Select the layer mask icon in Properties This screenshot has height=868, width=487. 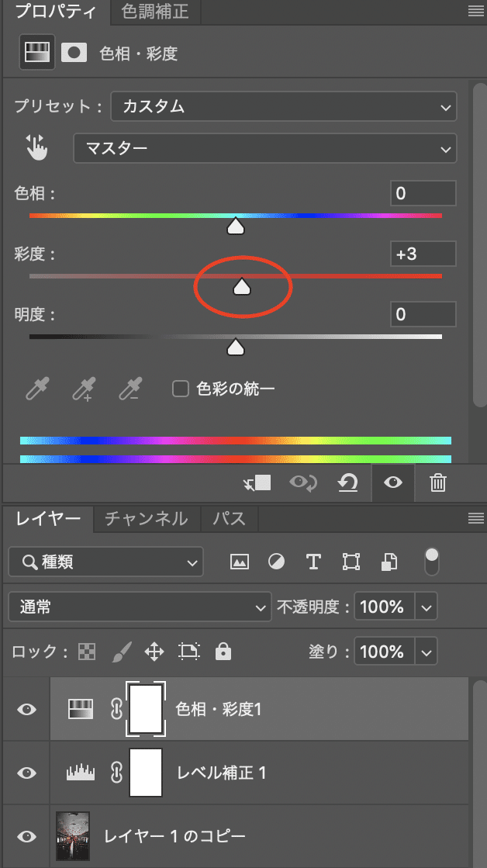click(74, 53)
